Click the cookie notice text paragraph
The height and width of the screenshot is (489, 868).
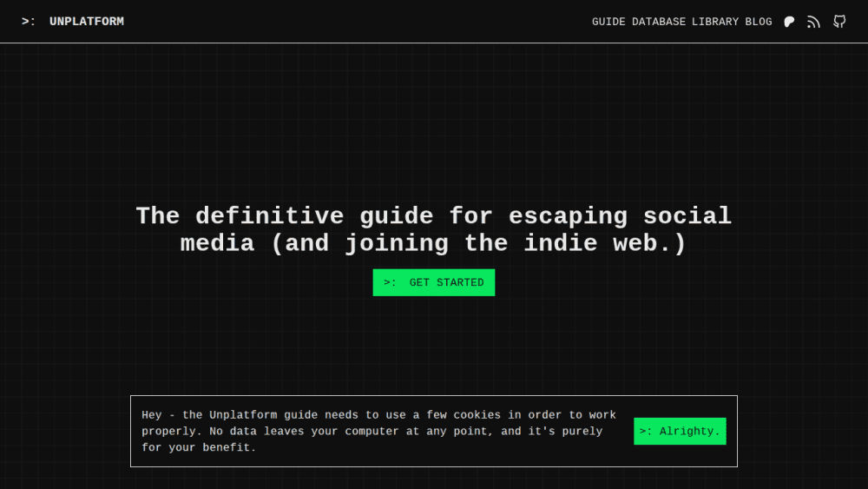378,431
